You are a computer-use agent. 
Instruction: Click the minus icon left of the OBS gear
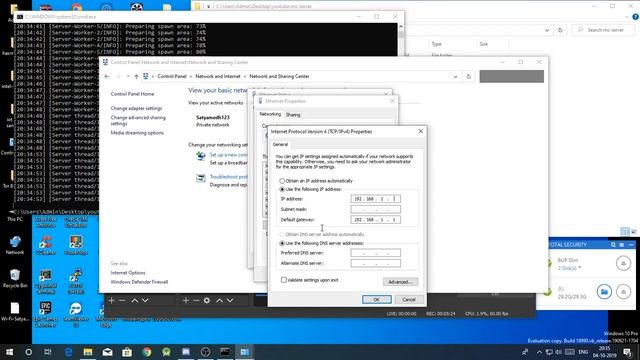click(196, 300)
